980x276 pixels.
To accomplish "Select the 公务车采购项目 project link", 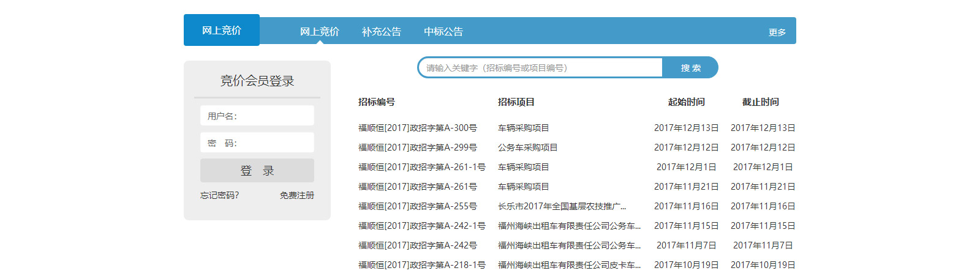I will pos(527,147).
